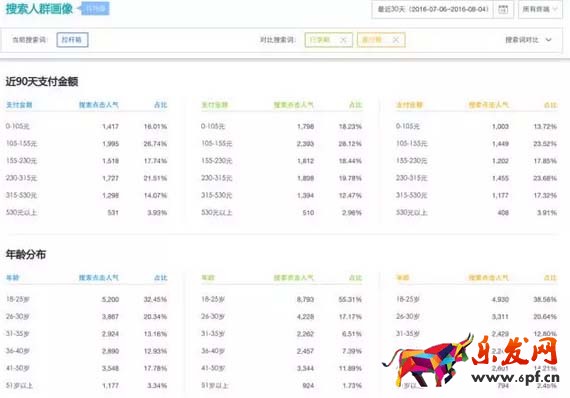The width and height of the screenshot is (570, 398).
Task: Click the value 1,798
Action: coord(305,126)
